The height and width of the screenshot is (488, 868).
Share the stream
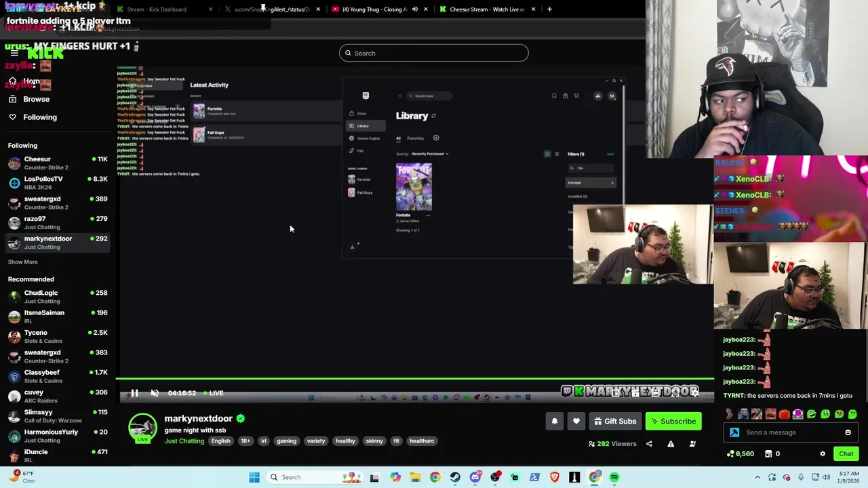coord(649,444)
